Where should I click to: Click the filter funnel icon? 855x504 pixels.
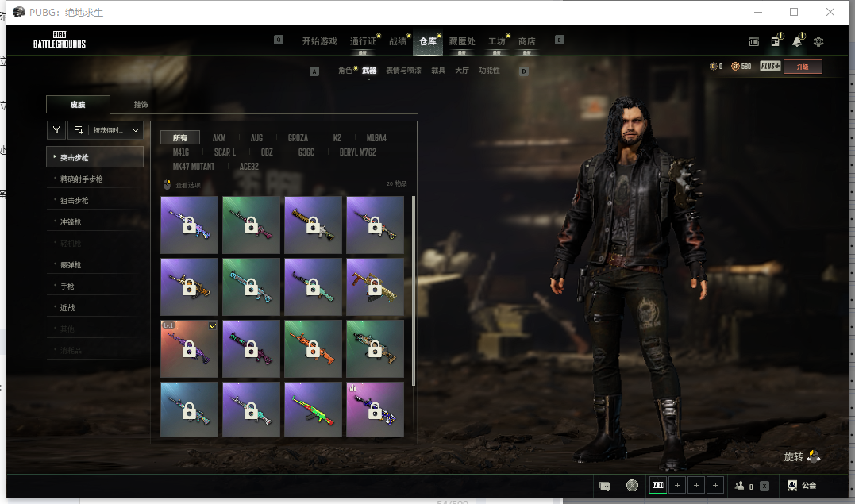(56, 129)
